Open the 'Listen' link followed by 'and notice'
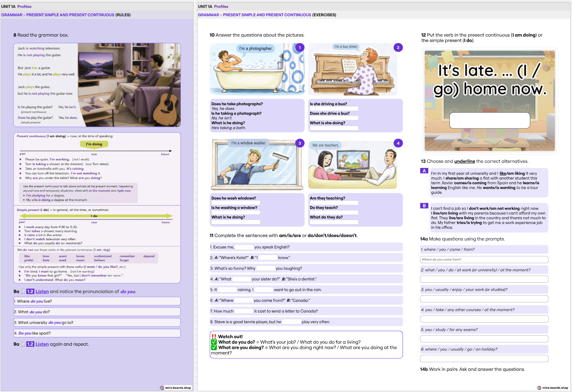572x392 pixels. point(42,292)
